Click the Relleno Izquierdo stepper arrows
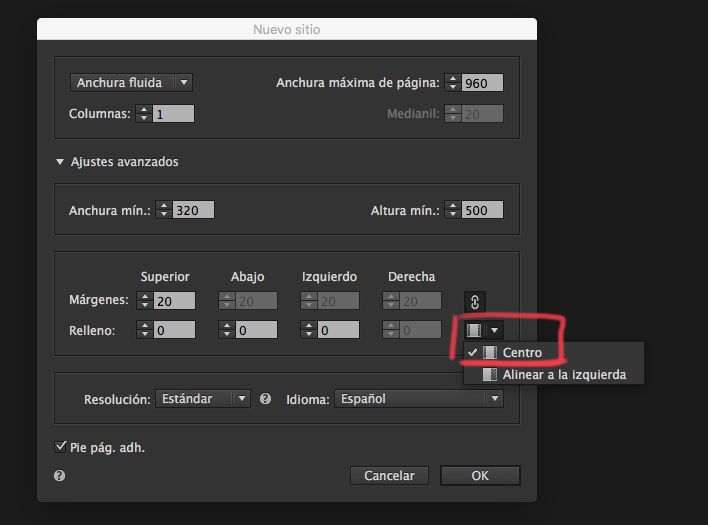 [x=309, y=330]
